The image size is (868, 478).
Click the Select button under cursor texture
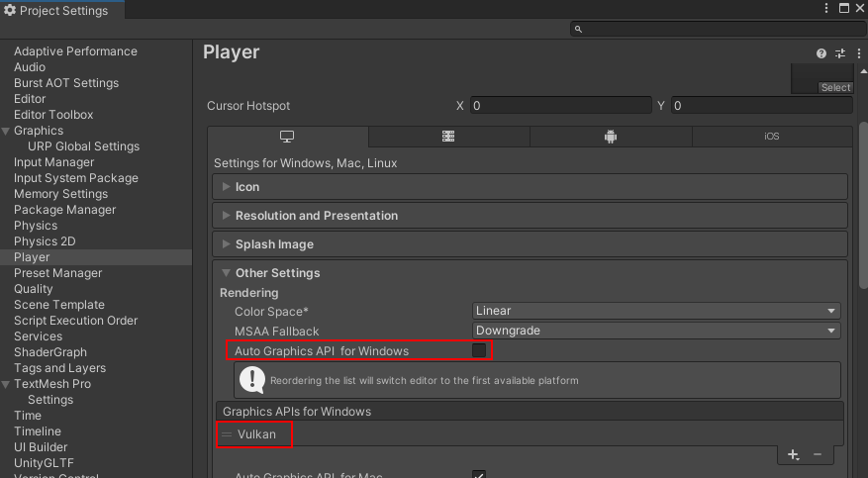pos(835,87)
